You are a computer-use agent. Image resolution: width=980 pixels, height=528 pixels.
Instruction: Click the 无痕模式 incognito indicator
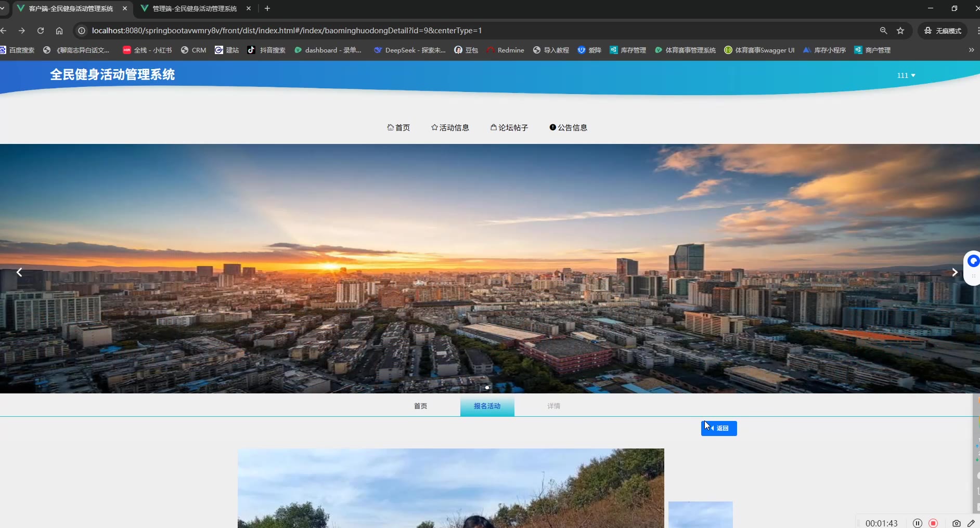[943, 31]
